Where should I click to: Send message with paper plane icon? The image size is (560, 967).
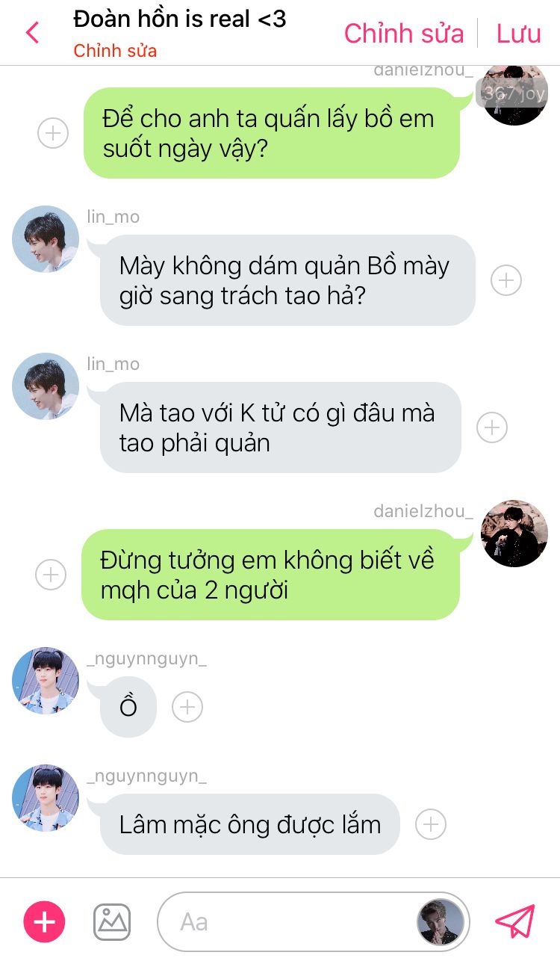click(x=515, y=921)
